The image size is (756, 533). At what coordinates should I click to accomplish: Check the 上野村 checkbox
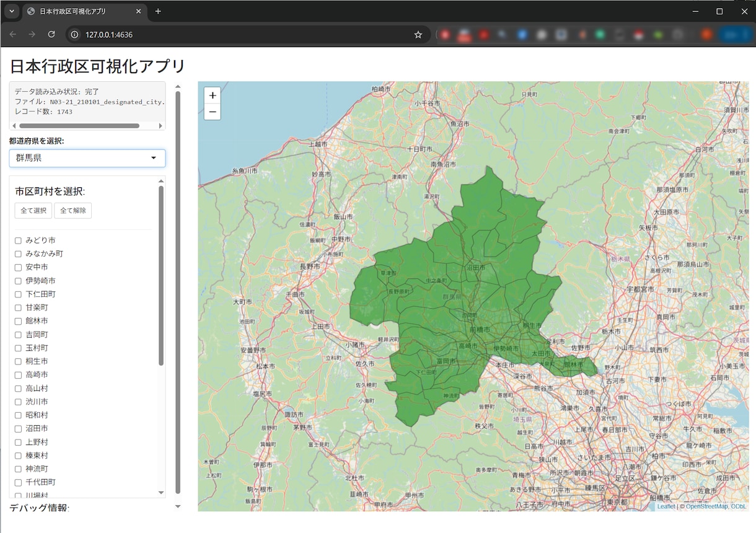point(19,443)
